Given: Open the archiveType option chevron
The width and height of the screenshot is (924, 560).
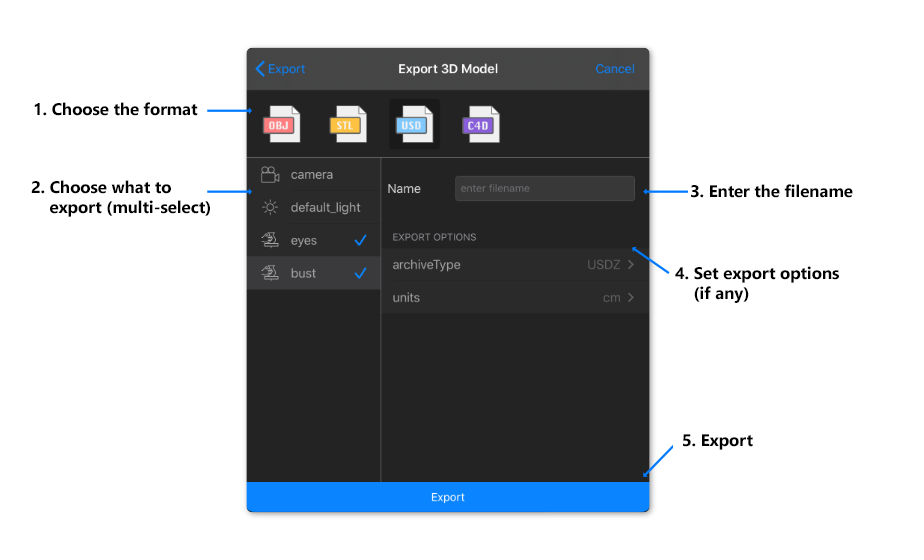Looking at the screenshot, I should (631, 265).
